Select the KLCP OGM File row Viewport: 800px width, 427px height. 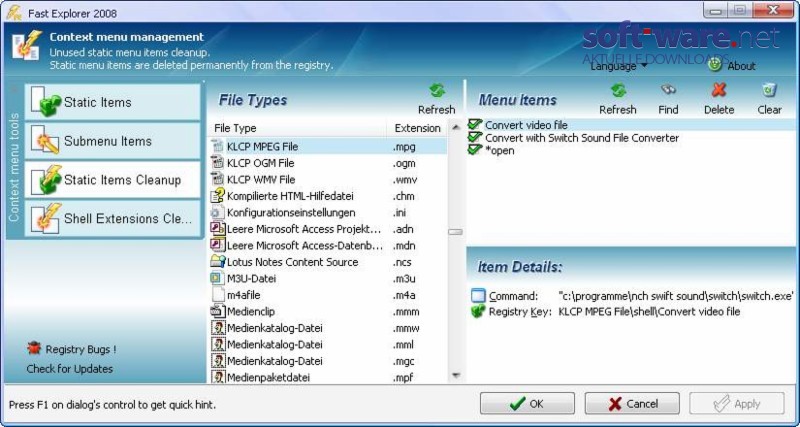pyautogui.click(x=328, y=163)
